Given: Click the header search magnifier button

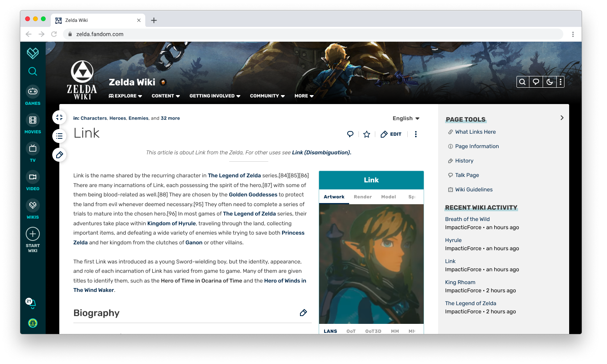Looking at the screenshot, I should coord(522,82).
